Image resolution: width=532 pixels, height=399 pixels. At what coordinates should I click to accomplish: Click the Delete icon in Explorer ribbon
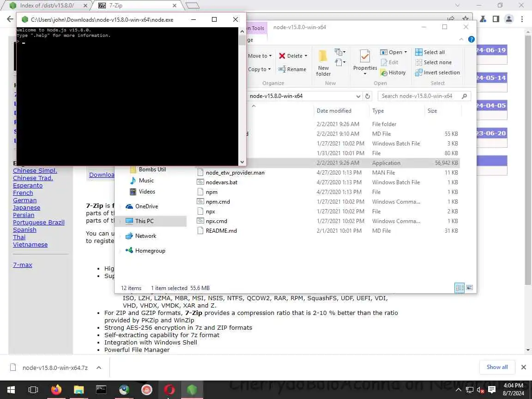point(282,56)
